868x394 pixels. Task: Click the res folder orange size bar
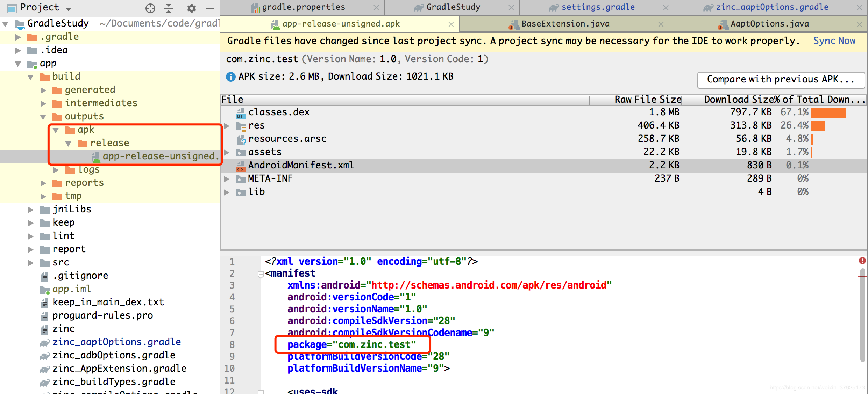coord(818,126)
